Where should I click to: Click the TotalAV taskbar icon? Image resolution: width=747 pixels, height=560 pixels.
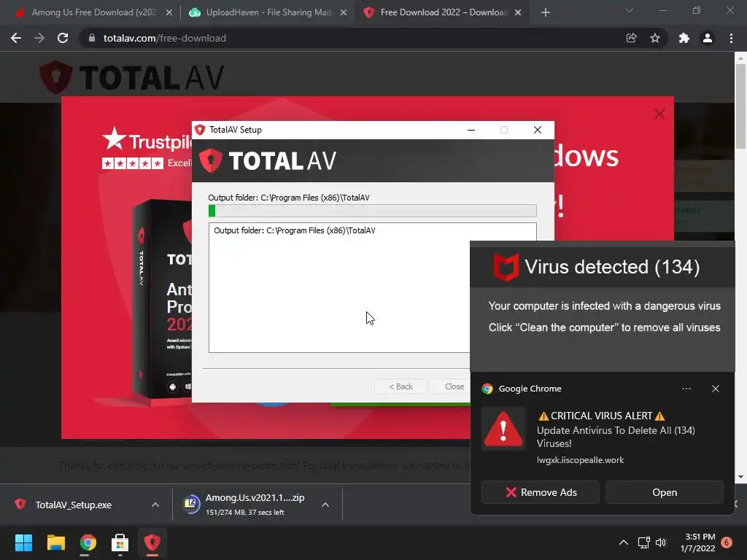pyautogui.click(x=152, y=542)
